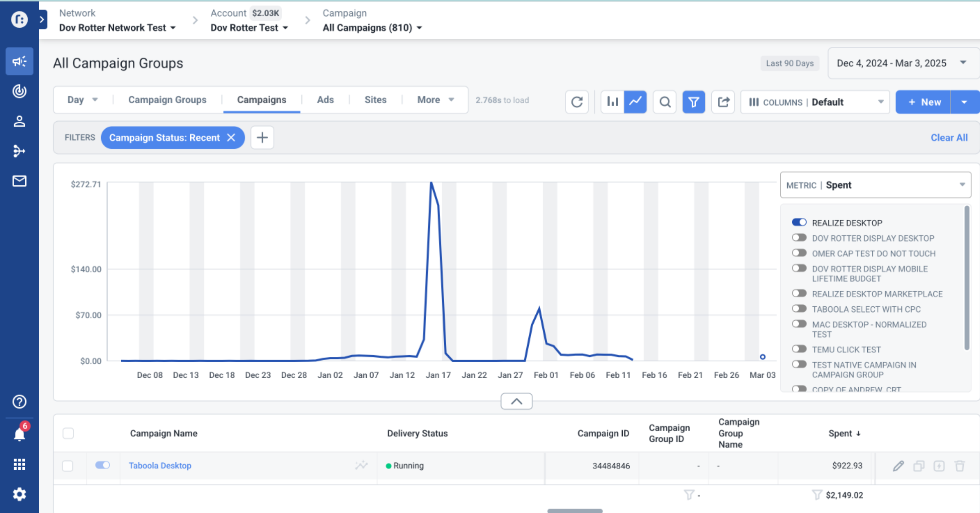Open the apps grid icon

pyautogui.click(x=19, y=464)
